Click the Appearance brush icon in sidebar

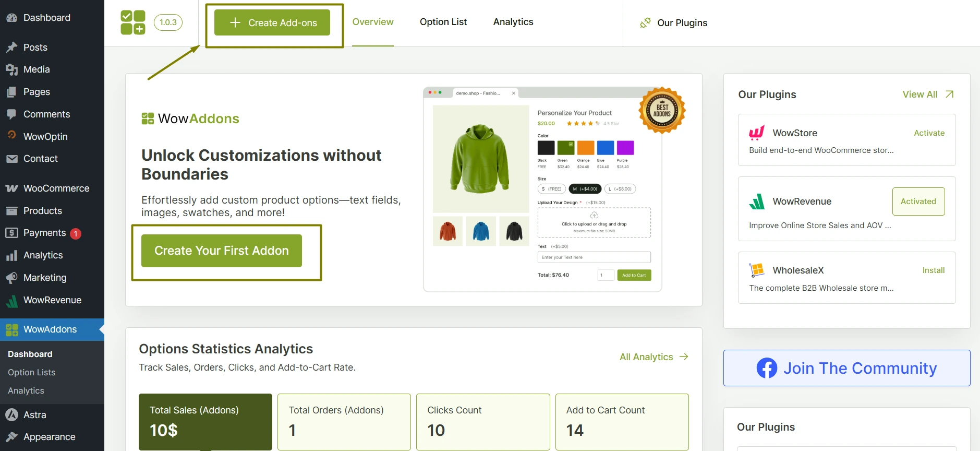11,437
